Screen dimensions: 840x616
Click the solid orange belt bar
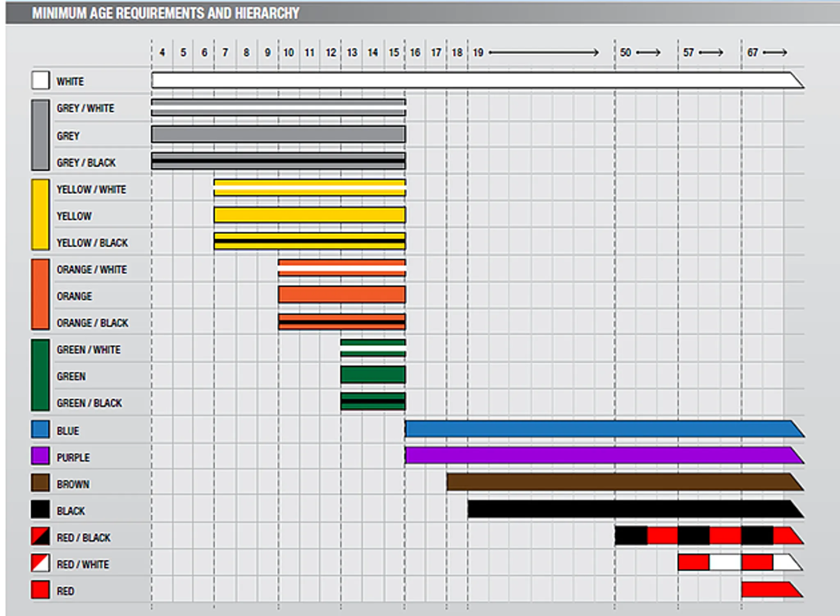[342, 294]
